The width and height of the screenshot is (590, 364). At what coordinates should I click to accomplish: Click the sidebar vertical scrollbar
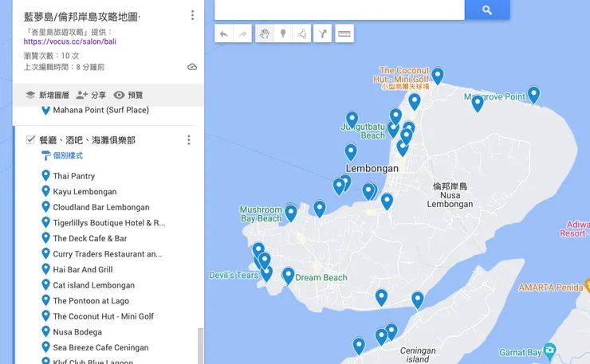point(201,346)
